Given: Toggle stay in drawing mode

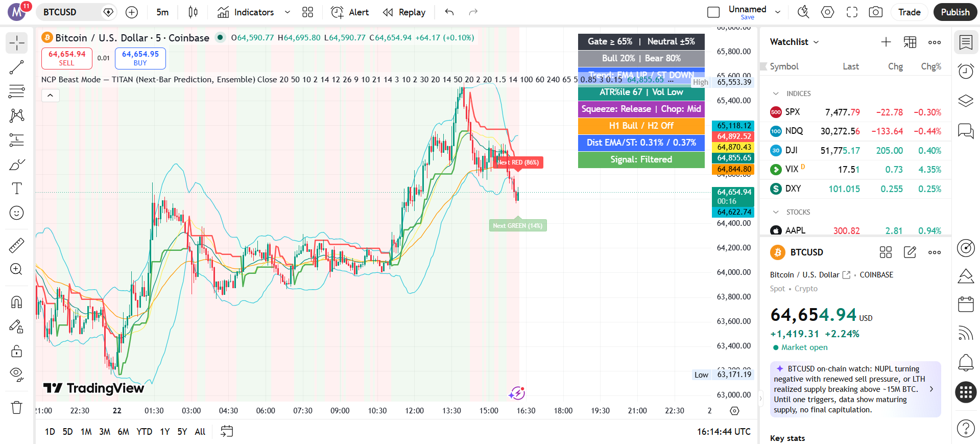Looking at the screenshot, I should 17,326.
